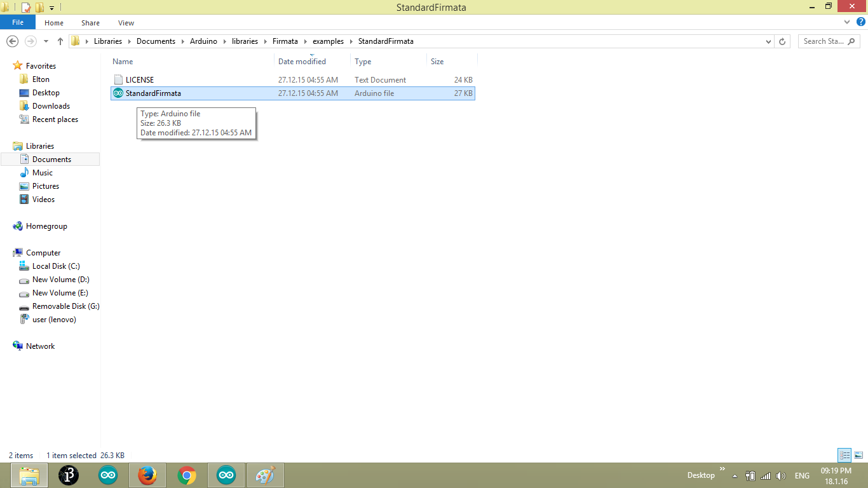Open the Help question mark icon
Viewport: 868px width, 488px height.
(x=861, y=22)
